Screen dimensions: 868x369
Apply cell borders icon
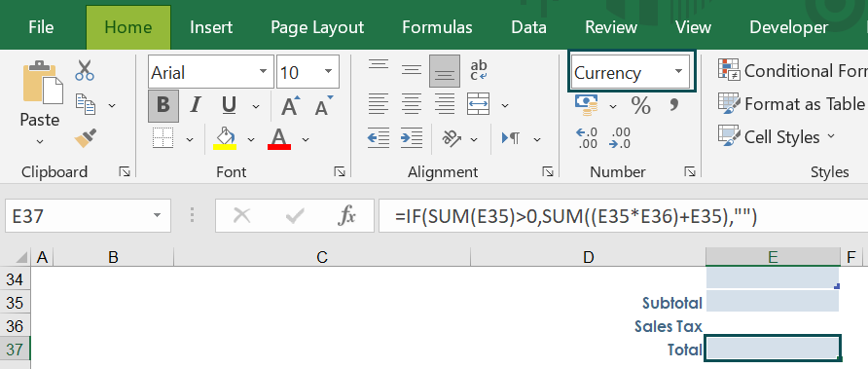click(163, 138)
